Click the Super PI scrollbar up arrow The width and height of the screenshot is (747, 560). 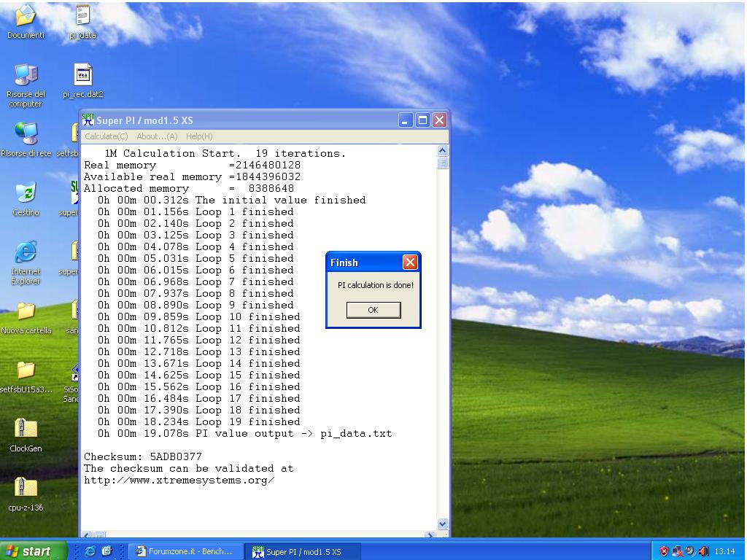tap(442, 151)
